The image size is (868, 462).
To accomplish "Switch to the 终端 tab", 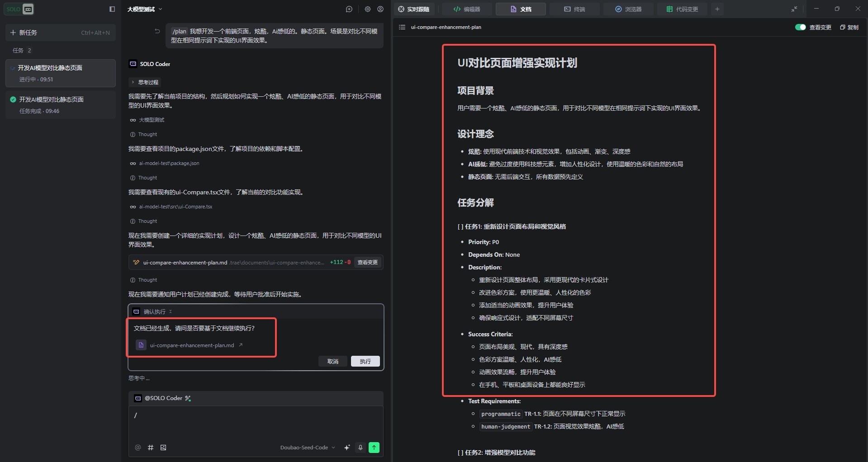I will (x=574, y=9).
